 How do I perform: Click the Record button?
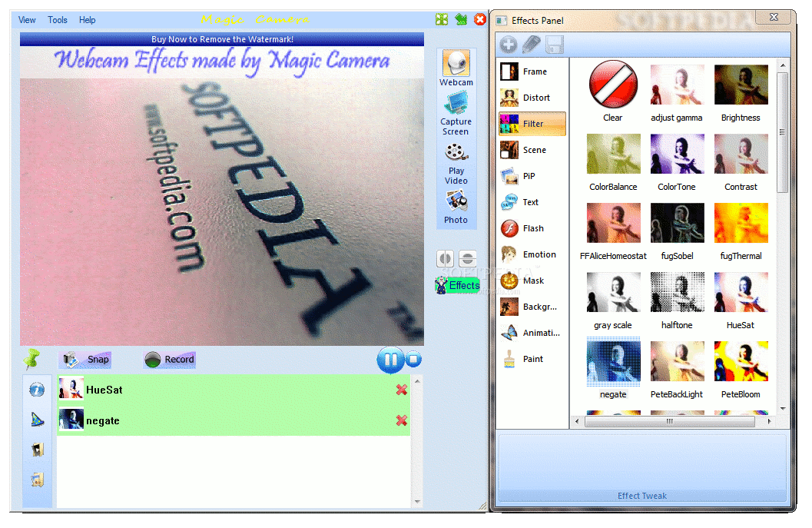point(169,360)
